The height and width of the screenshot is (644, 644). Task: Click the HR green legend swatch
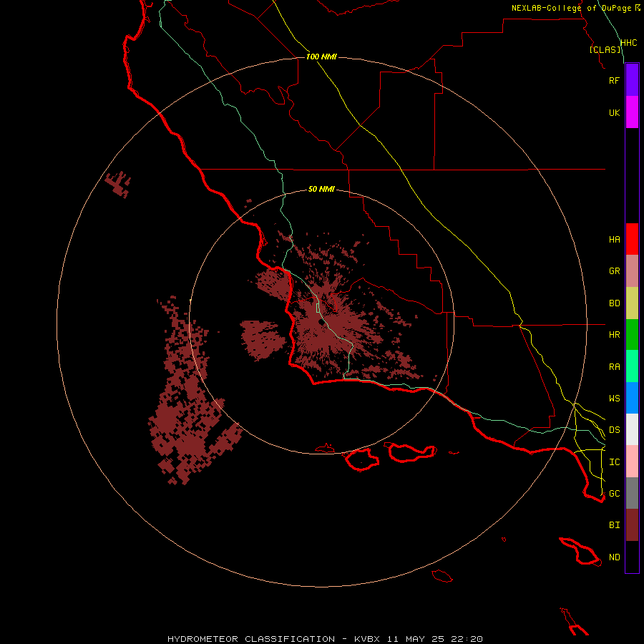tap(632, 335)
